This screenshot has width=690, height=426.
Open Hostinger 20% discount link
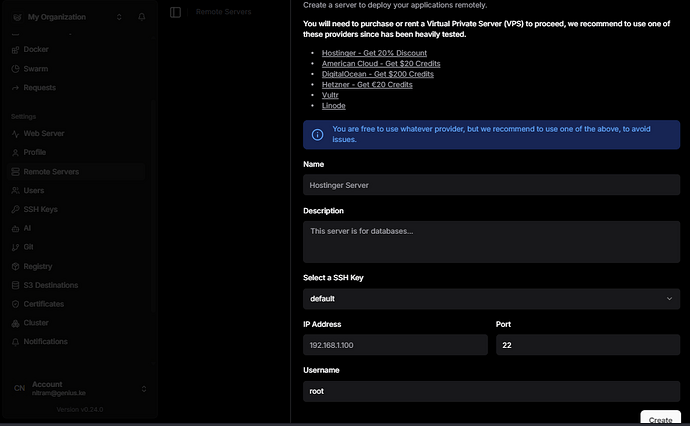tap(374, 52)
